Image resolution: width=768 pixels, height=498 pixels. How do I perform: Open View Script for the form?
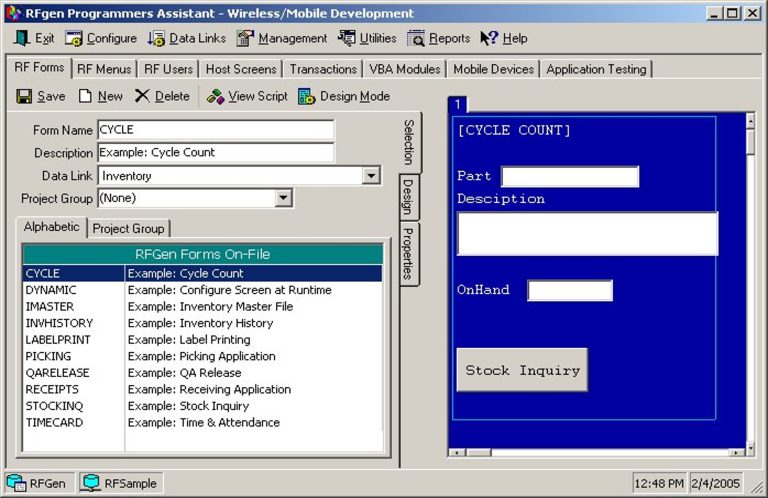pos(215,97)
